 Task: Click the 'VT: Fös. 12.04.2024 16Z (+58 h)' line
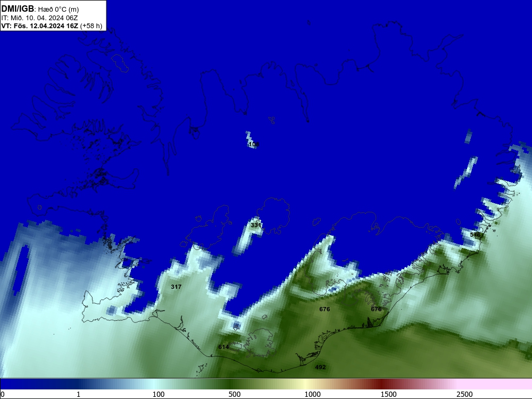[52, 26]
